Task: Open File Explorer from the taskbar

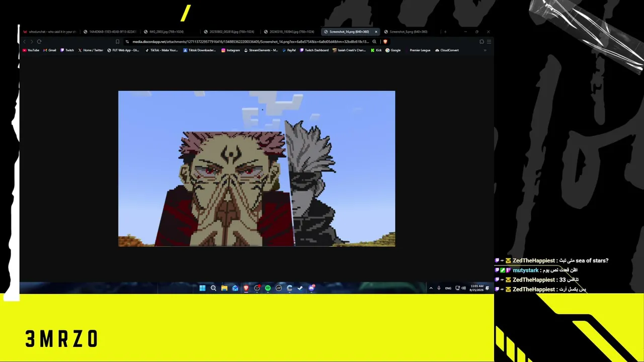Action: (x=224, y=288)
